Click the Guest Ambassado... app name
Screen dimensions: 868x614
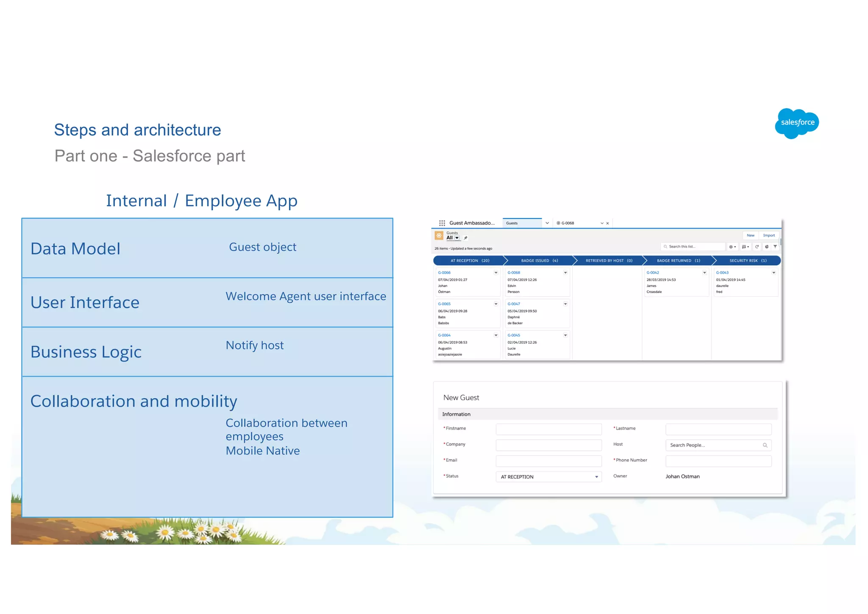tap(472, 223)
